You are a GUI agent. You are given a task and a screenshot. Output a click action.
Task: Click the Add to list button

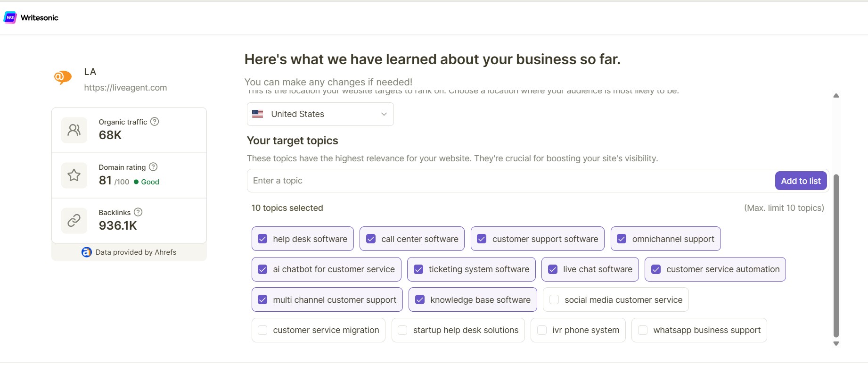(x=801, y=181)
